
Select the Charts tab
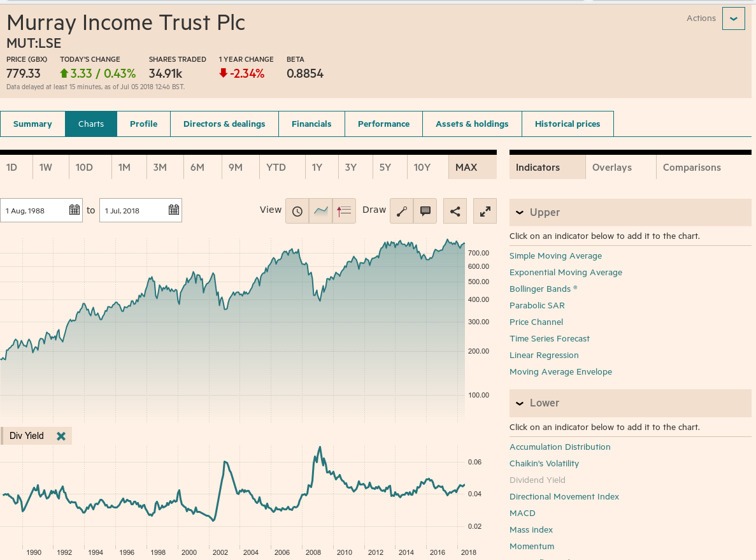click(91, 124)
